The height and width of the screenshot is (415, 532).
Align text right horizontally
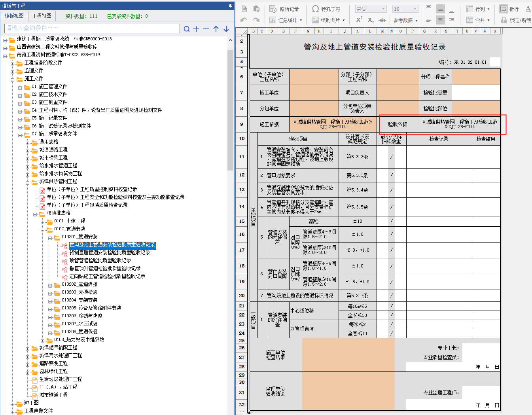click(452, 20)
